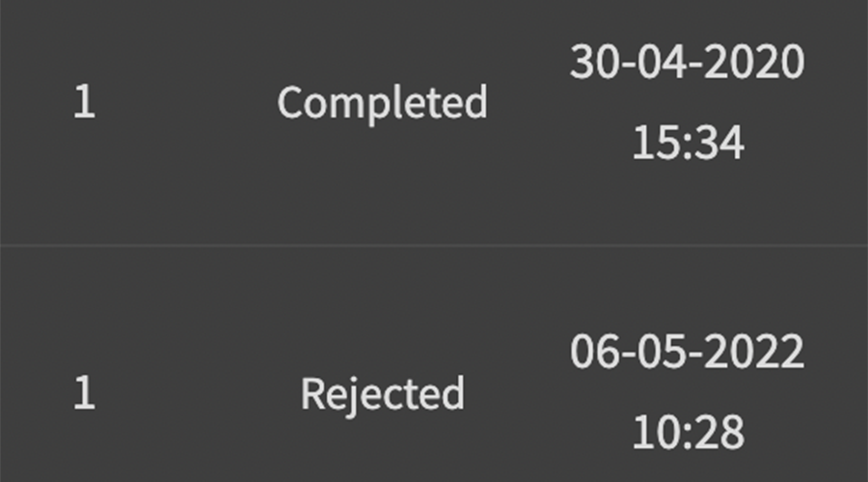Viewport: 868px width, 482px height.
Task: Select the Rejected status label
Action: pos(382,394)
